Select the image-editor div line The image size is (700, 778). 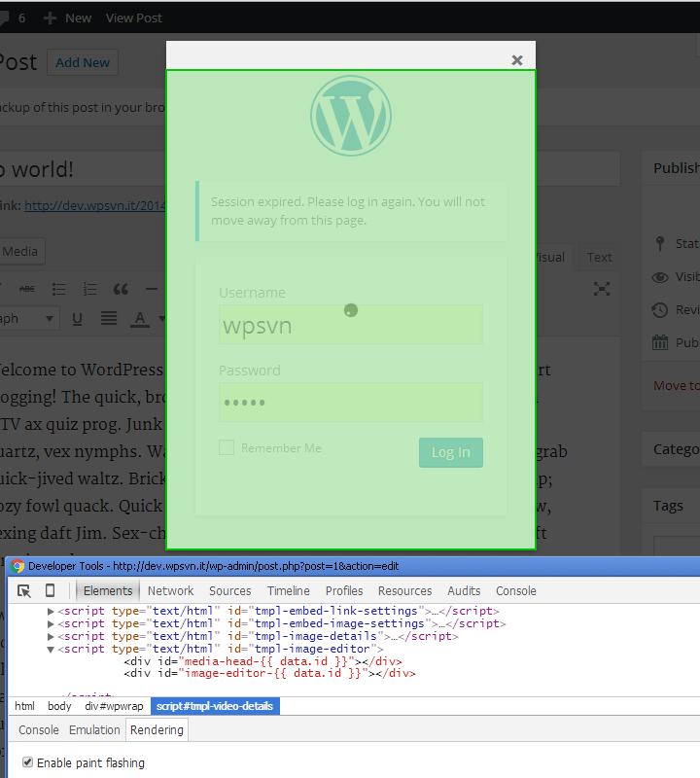tap(269, 673)
